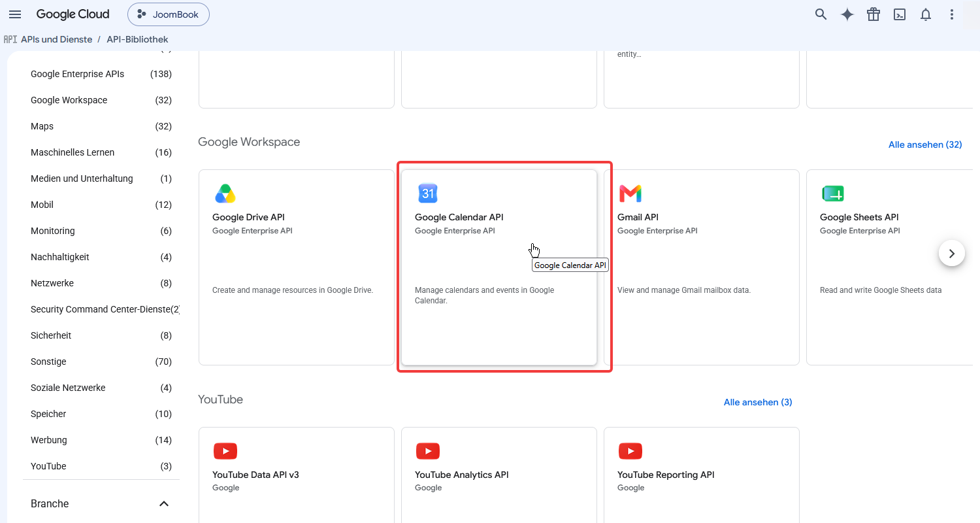
Task: Open Gemini sparkle assistant icon
Action: (x=847, y=14)
